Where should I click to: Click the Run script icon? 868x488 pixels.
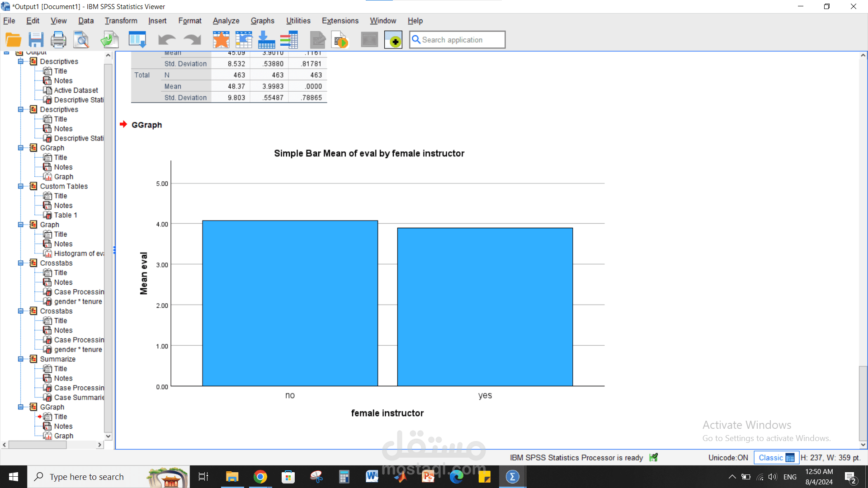[340, 40]
